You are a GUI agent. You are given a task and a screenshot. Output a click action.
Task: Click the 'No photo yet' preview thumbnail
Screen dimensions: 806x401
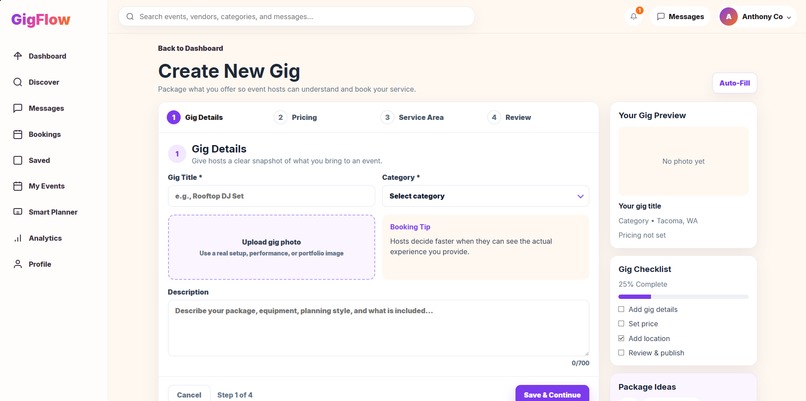pos(683,161)
